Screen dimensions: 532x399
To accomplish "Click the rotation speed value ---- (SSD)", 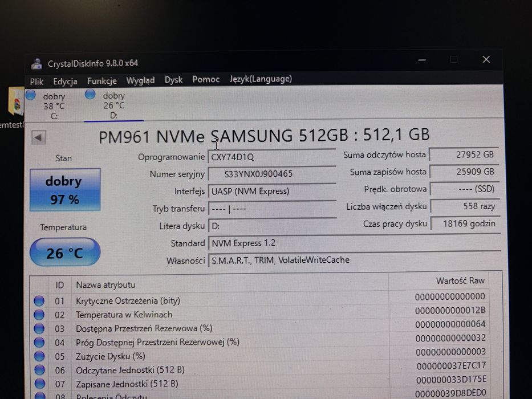I will pos(465,189).
